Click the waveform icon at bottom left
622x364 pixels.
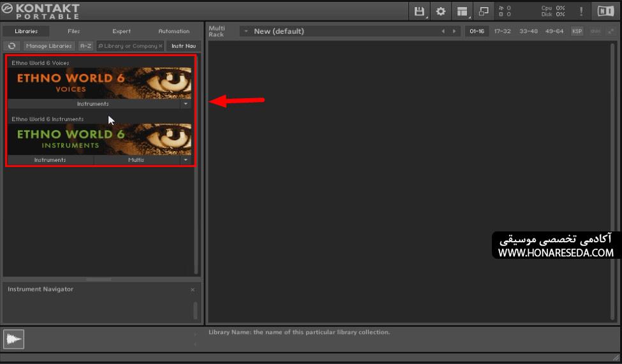14,339
